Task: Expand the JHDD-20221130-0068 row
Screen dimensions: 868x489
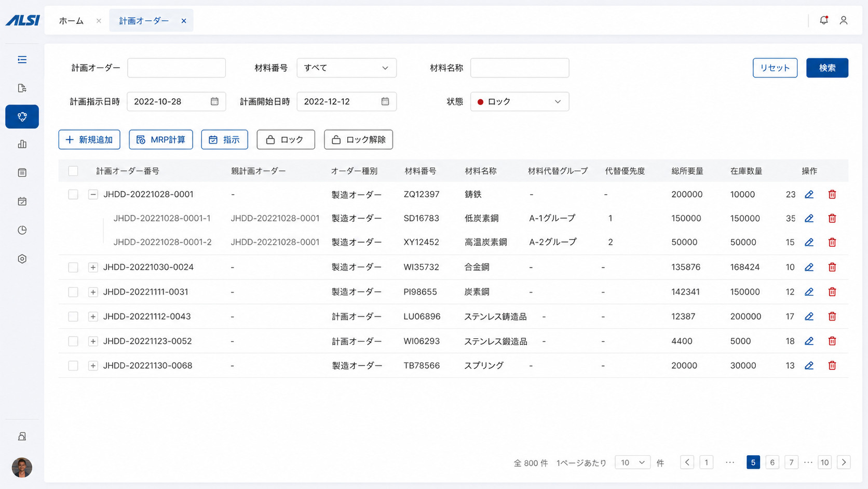Action: pyautogui.click(x=93, y=366)
